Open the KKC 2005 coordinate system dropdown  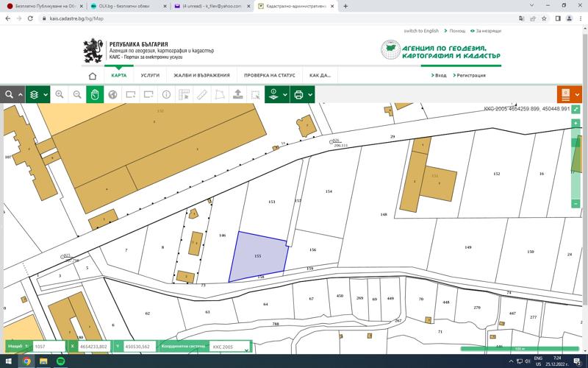[230, 347]
